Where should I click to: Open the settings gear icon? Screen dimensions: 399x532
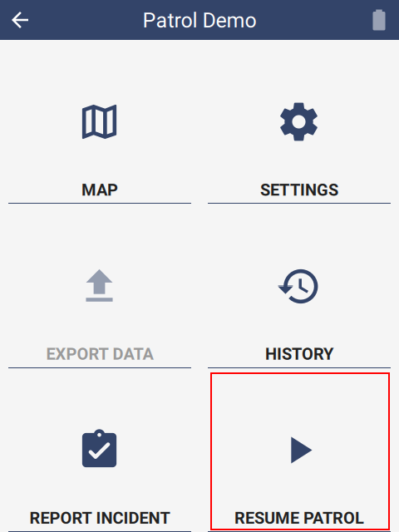[x=299, y=121]
